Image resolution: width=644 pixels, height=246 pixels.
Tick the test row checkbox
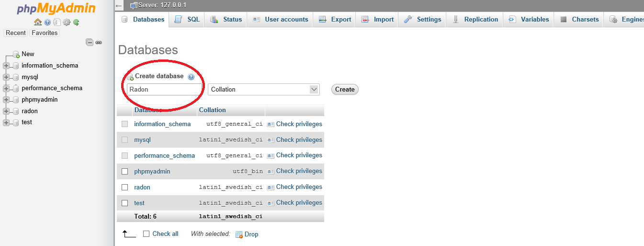125,203
